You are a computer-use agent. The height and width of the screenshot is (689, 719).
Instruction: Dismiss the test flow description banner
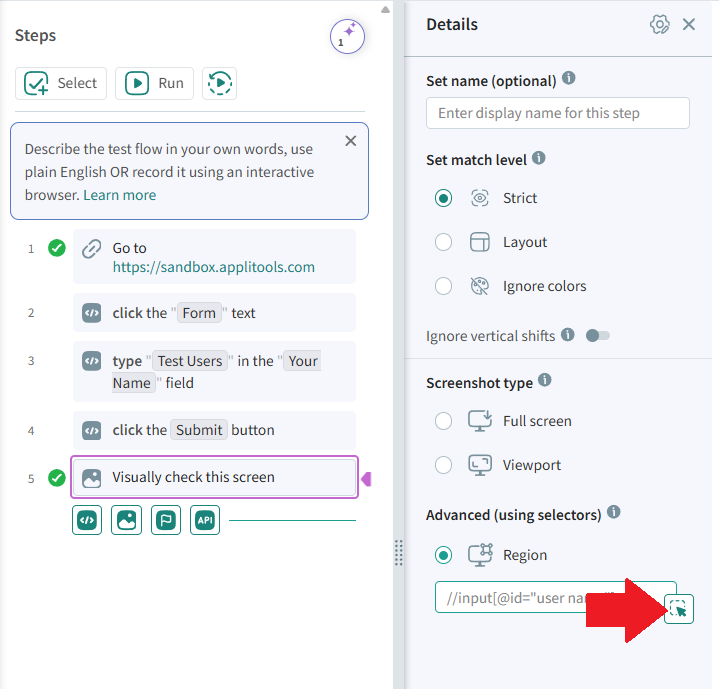coord(350,141)
